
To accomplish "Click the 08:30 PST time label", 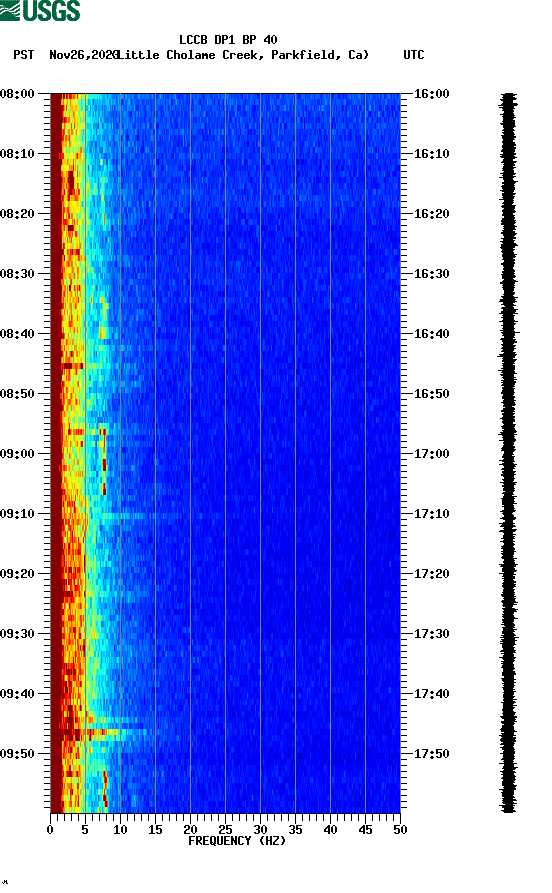I will (x=18, y=274).
